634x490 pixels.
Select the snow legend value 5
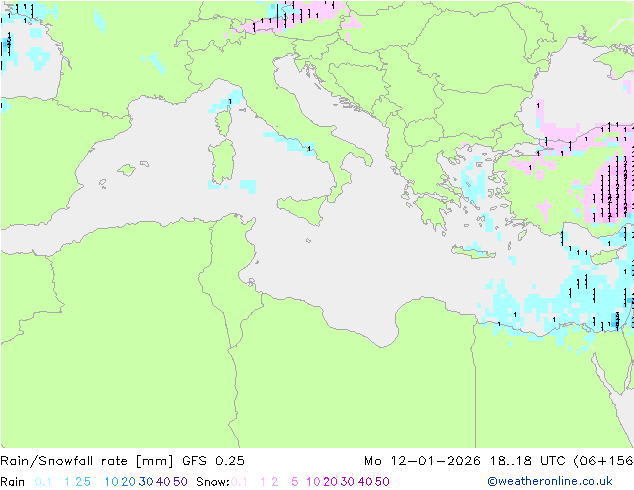tap(295, 482)
